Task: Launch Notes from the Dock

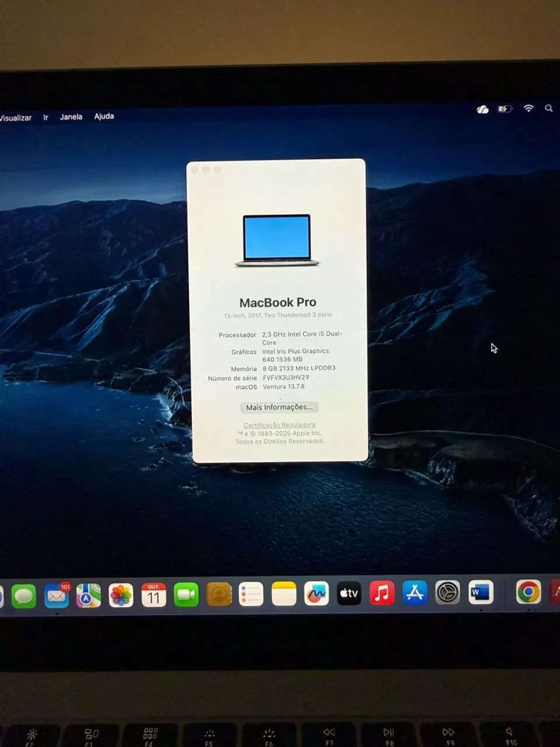Action: click(x=284, y=594)
